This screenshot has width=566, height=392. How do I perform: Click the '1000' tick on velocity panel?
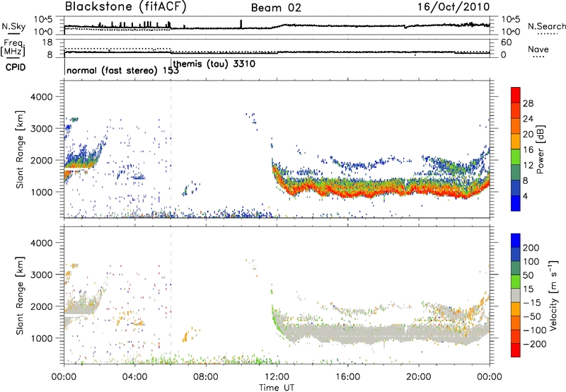(42, 338)
